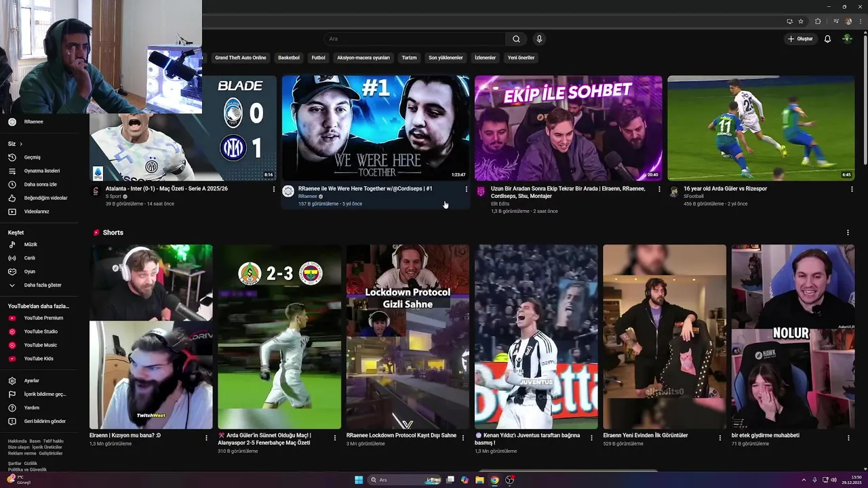Screen dimensions: 868x488
Task: Open options menu for Atalanta - Inter video
Action: point(274,189)
